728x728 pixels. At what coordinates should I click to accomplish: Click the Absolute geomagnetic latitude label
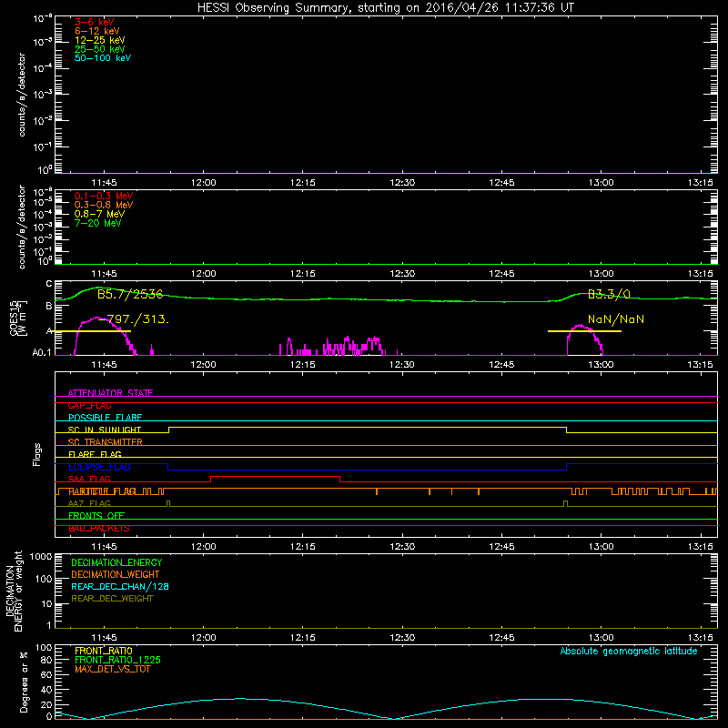629,652
